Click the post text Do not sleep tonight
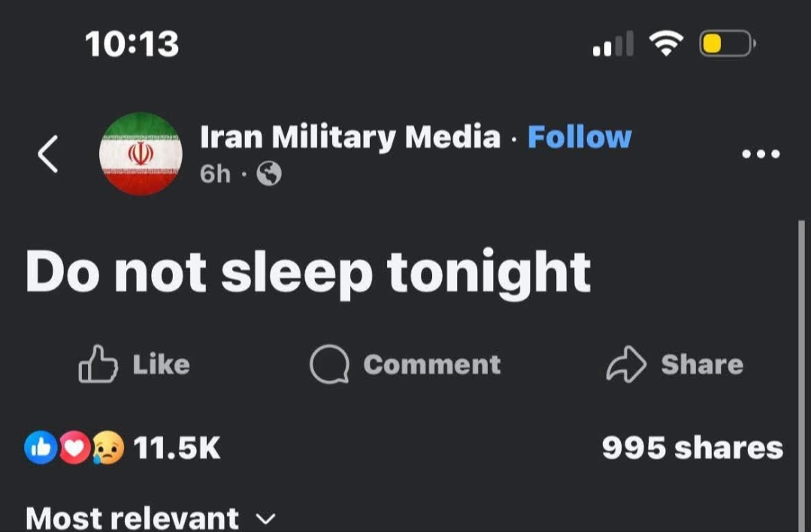Image resolution: width=811 pixels, height=532 pixels. 308,272
